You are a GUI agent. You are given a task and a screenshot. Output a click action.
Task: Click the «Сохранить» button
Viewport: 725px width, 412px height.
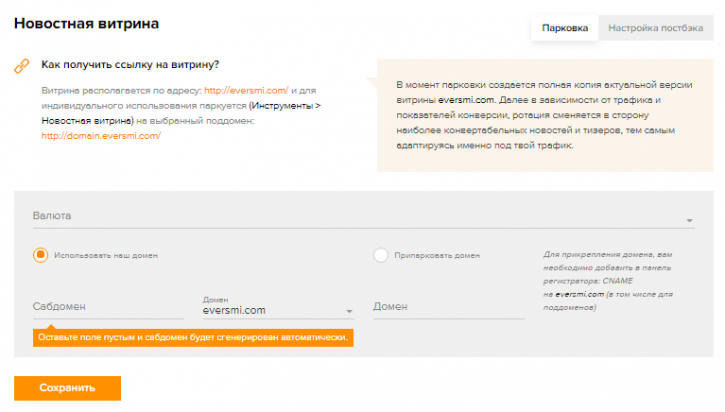pos(68,388)
